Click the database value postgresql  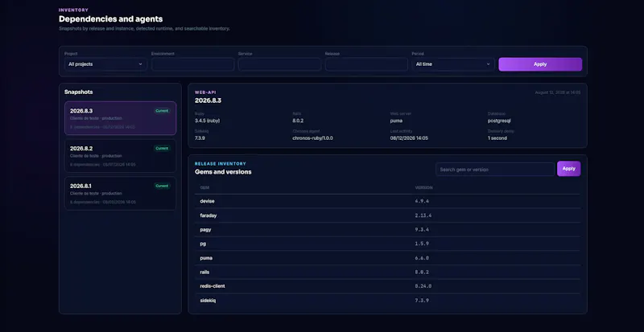499,121
